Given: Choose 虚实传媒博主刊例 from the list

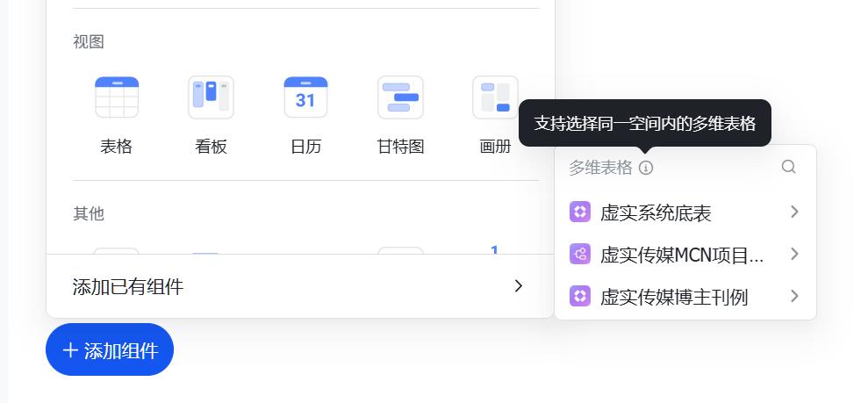Looking at the screenshot, I should coord(685,296).
